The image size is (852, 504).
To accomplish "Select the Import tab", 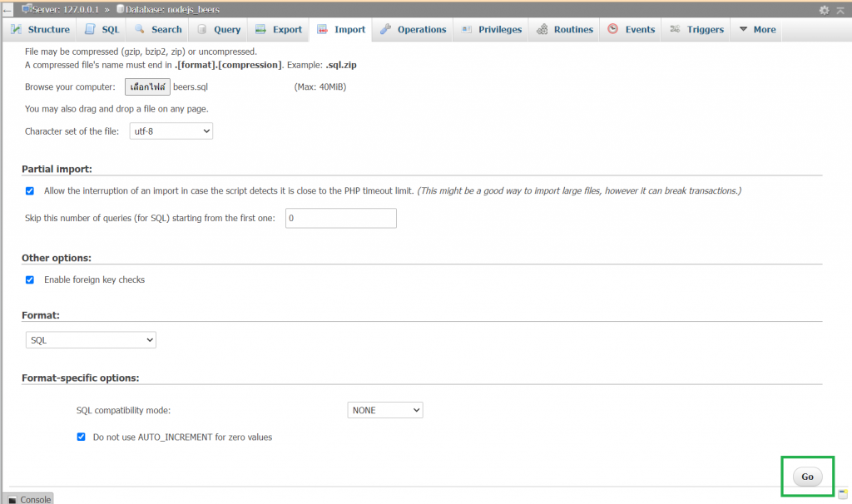I will click(341, 29).
